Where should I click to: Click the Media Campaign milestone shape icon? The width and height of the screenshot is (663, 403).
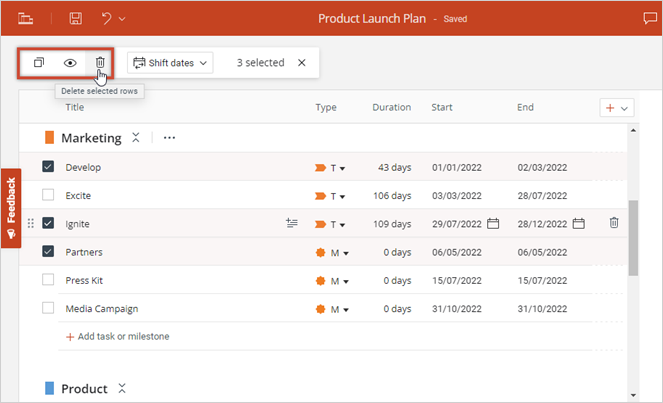(321, 309)
